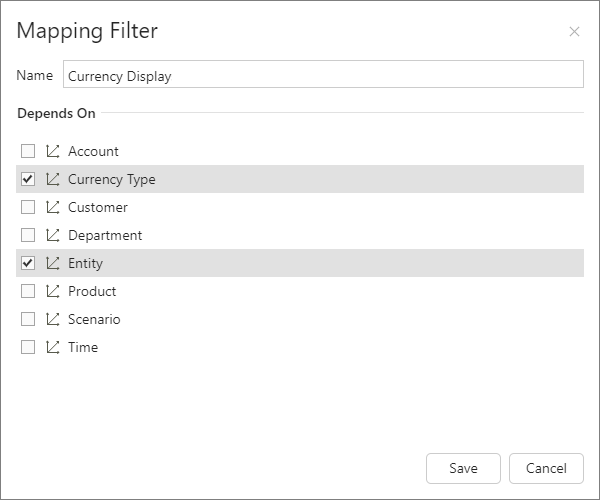The width and height of the screenshot is (600, 500).
Task: Click the chart icon beside Product
Action: (53, 291)
